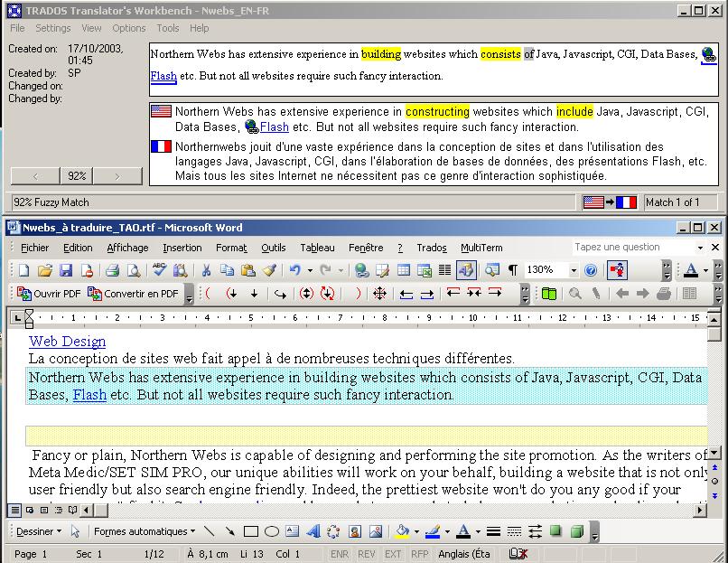Click the Microsoft Word Help icon
This screenshot has width=728, height=563.
(591, 270)
